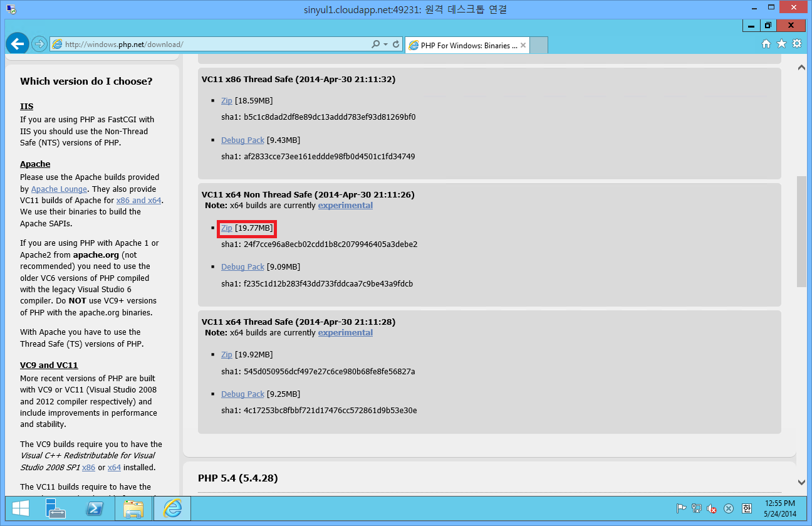
Task: Open experimental link under x64 Non Thread Safe
Action: [345, 206]
